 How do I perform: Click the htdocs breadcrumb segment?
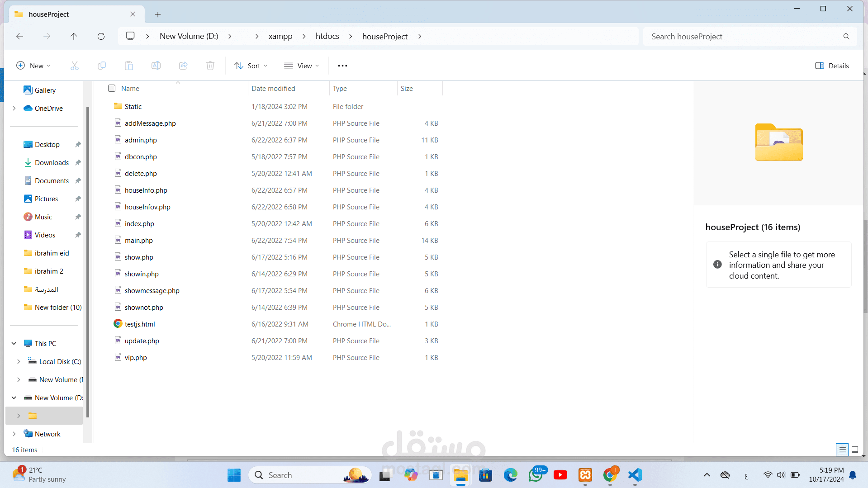[x=327, y=36]
